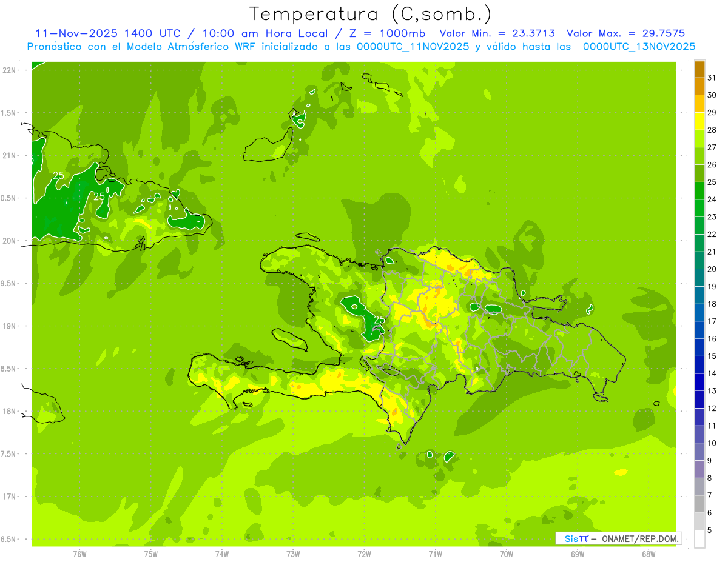Image resolution: width=728 pixels, height=562 pixels.
Task: Click the '17N' latitude axis label
Action: click(x=9, y=497)
